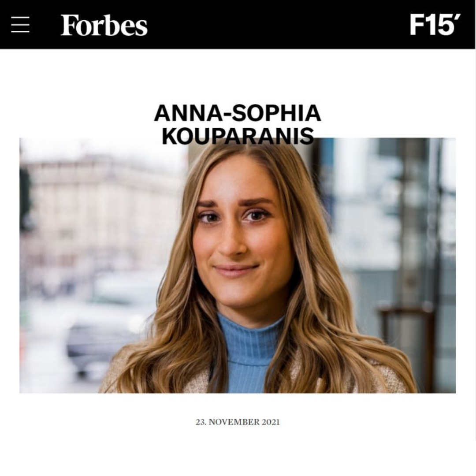
Task: Click the letter F in Forbes logo
Action: pyautogui.click(x=68, y=25)
